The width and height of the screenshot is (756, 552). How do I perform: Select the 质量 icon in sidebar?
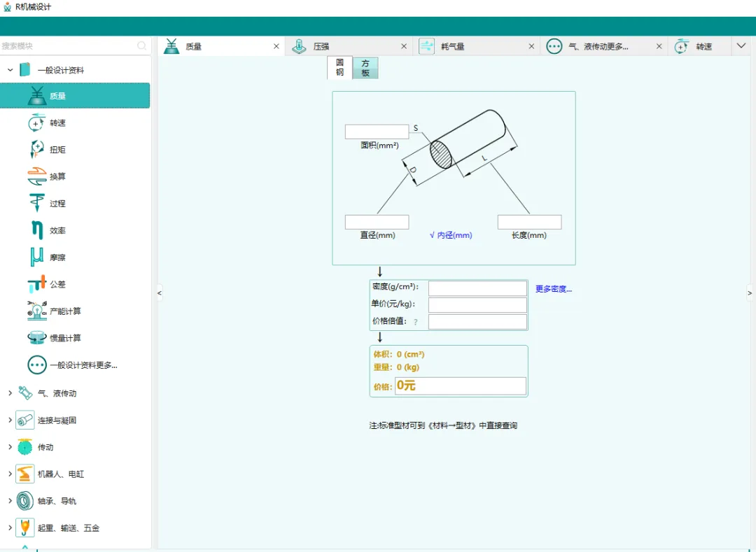coord(36,95)
